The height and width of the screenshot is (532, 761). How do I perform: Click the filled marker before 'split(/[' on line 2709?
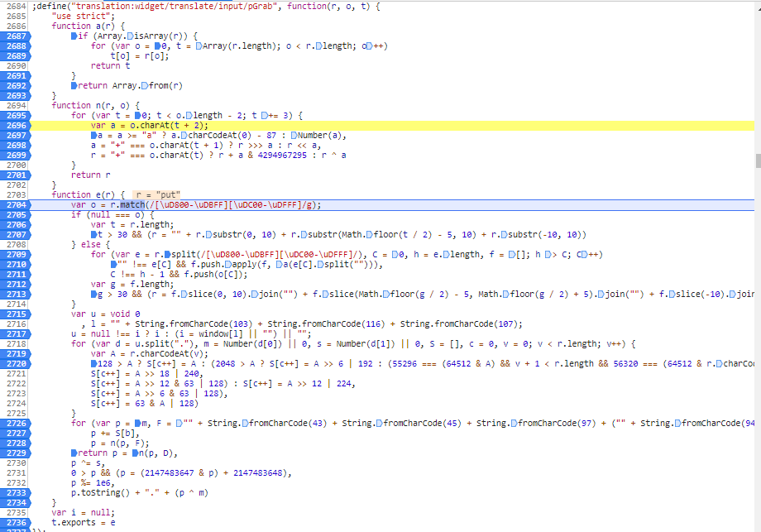point(167,254)
